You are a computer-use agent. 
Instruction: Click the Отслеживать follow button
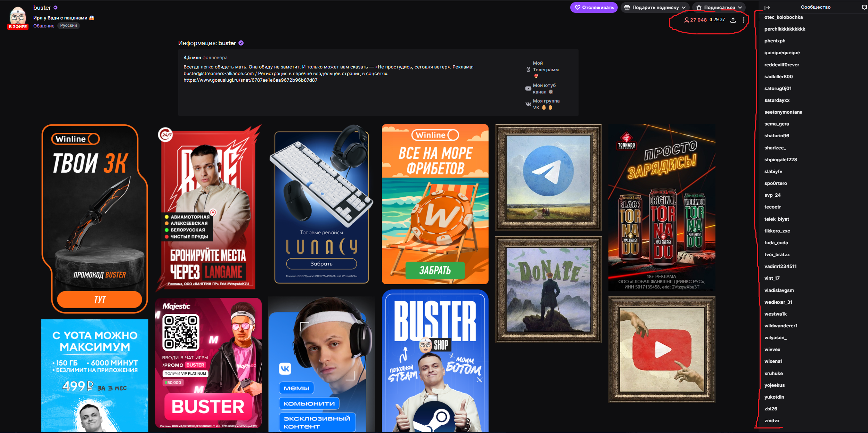pos(594,7)
